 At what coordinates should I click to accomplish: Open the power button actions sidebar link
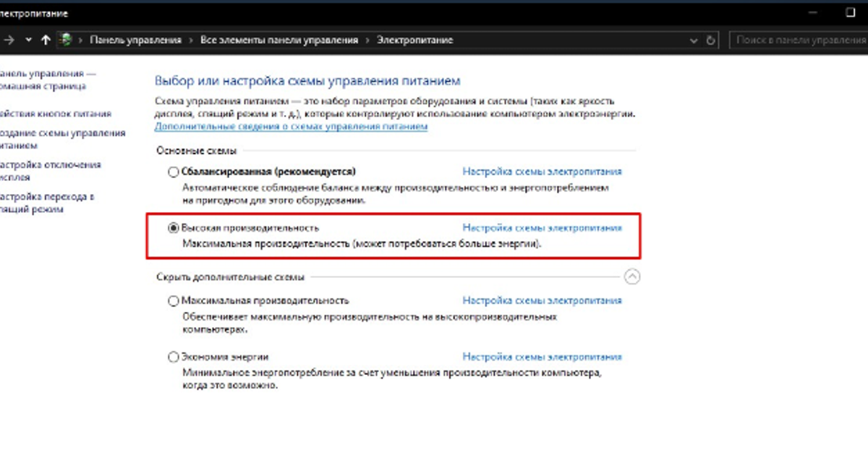tap(56, 114)
